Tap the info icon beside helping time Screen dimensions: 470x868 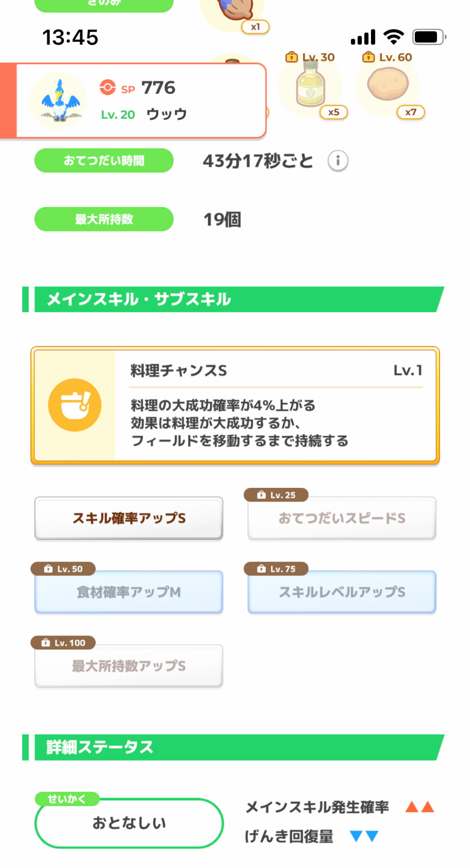pyautogui.click(x=338, y=161)
